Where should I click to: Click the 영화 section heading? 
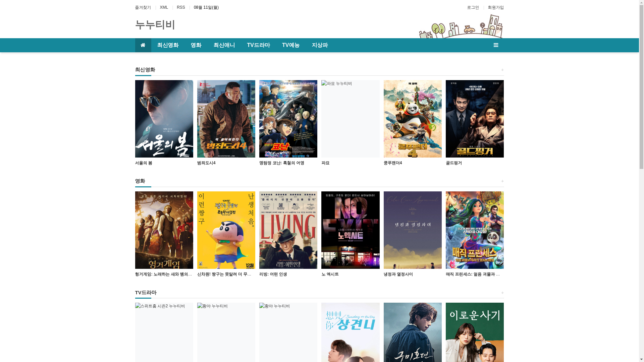(x=140, y=181)
